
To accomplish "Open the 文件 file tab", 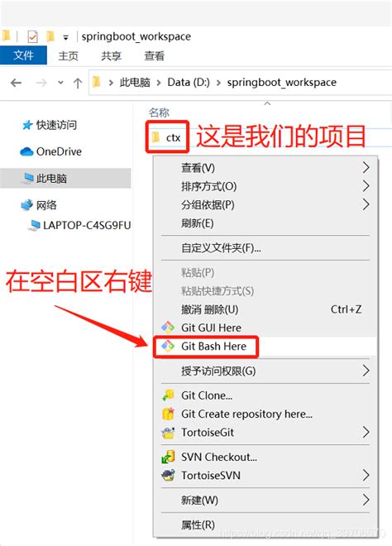I will pyautogui.click(x=23, y=55).
